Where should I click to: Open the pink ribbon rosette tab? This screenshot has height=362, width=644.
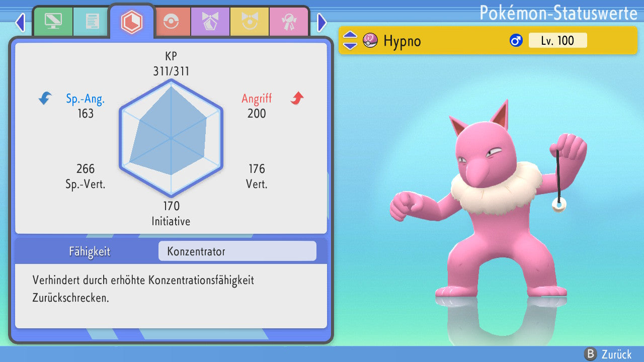(288, 22)
